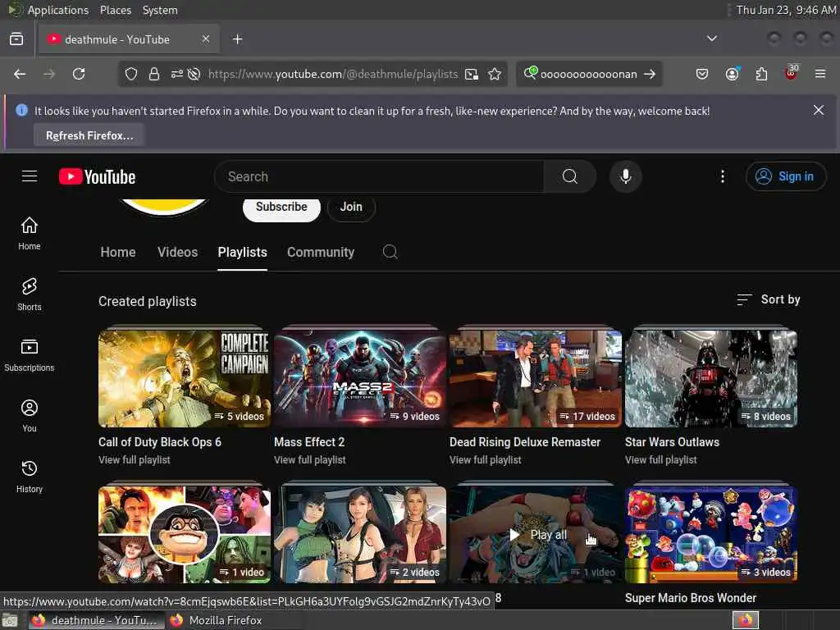Viewport: 840px width, 630px height.
Task: Open Applications menu in top panel
Action: click(x=58, y=10)
